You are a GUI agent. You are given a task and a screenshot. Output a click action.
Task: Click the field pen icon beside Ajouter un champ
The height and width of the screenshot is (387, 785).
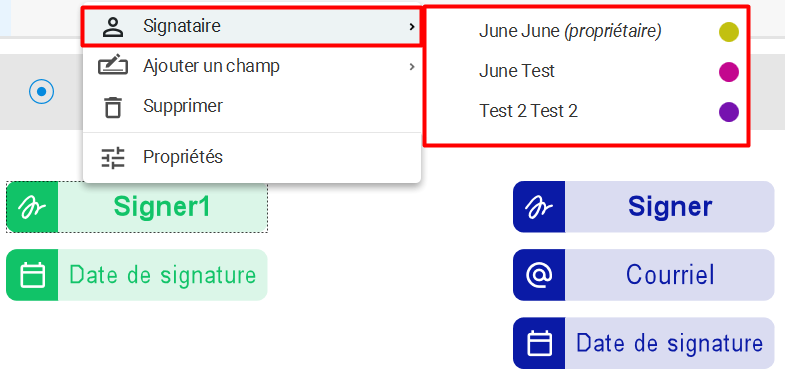(113, 66)
